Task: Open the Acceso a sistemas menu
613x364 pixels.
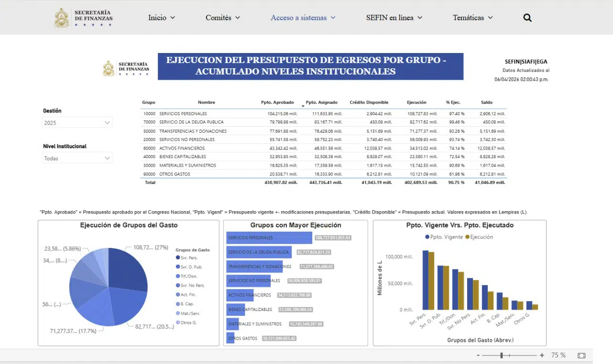Action: 303,18
